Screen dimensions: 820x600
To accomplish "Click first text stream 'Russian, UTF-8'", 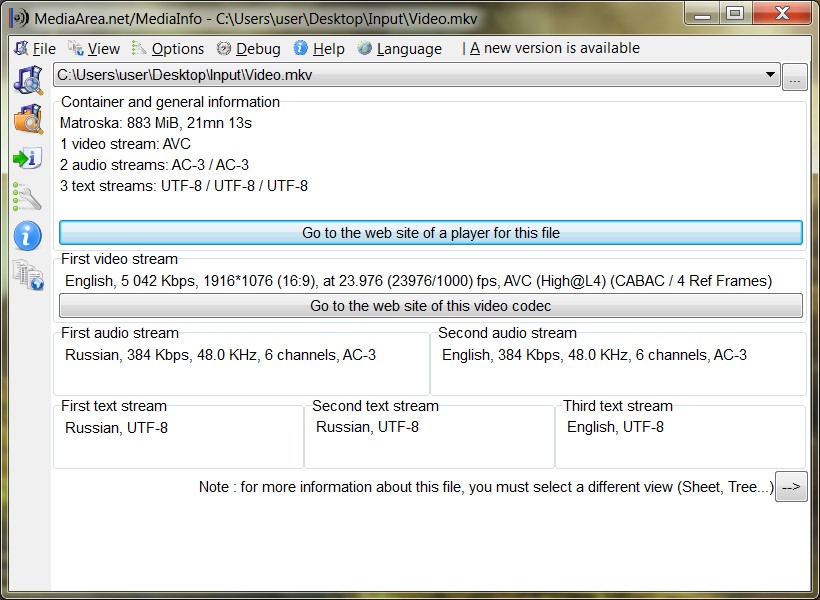I will (116, 428).
